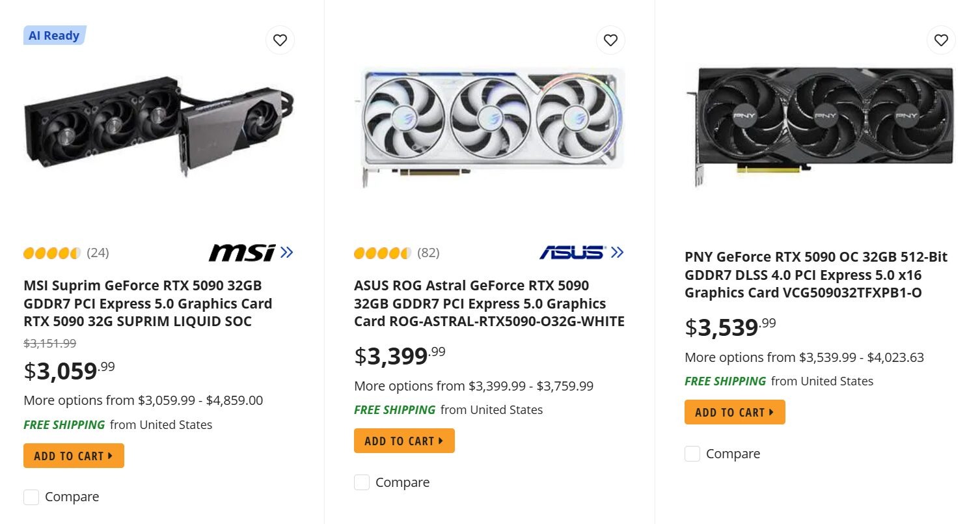Check Compare box for MSI Suprim card
980x524 pixels.
coord(31,497)
